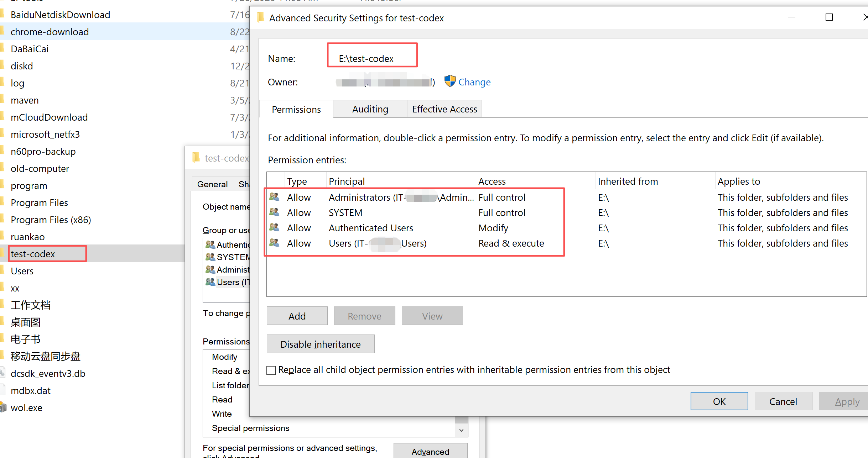
Task: Select the n60pro-backup folder
Action: pyautogui.click(x=43, y=151)
